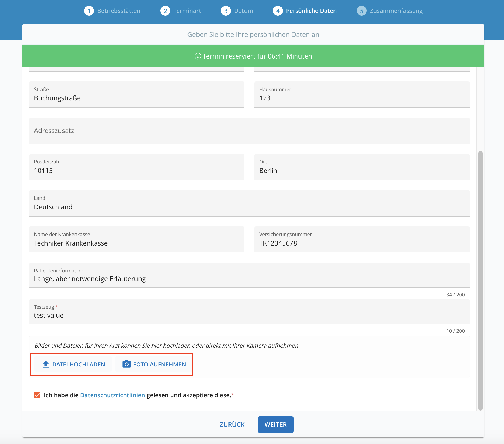Open the Datenschutzrichtlinien link
This screenshot has width=504, height=444.
pos(113,395)
